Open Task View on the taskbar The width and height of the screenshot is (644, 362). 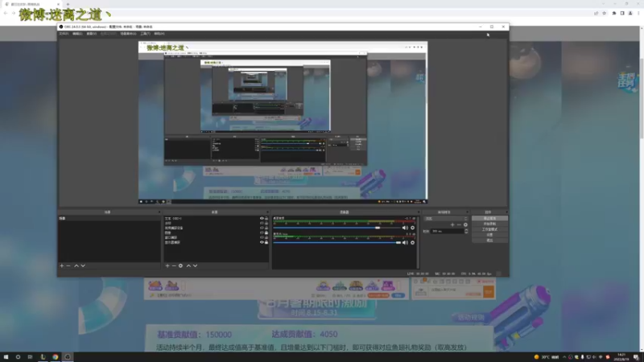pos(30,357)
